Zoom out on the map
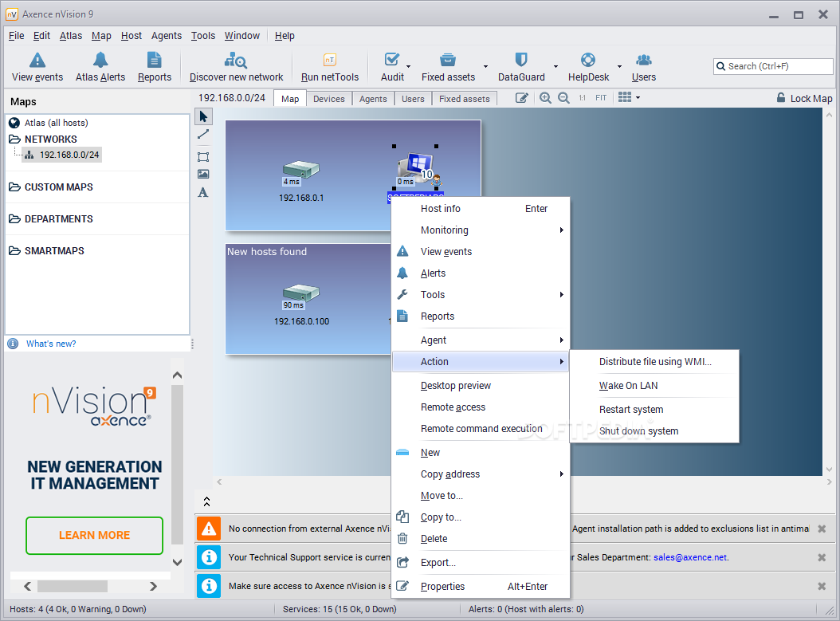This screenshot has width=840, height=621. [563, 98]
